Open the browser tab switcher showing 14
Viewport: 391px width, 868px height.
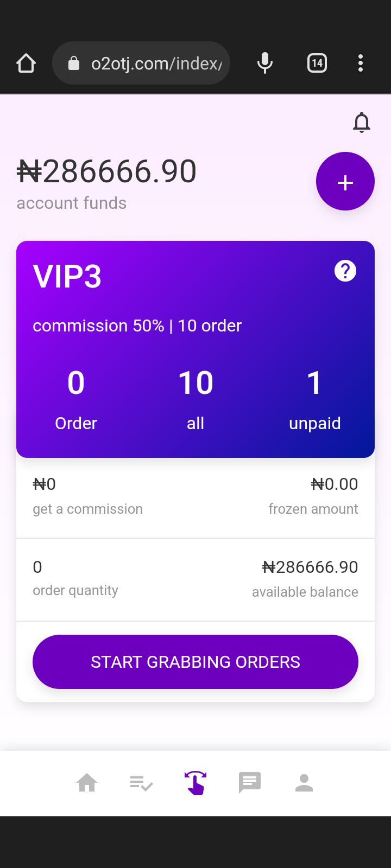coord(317,63)
